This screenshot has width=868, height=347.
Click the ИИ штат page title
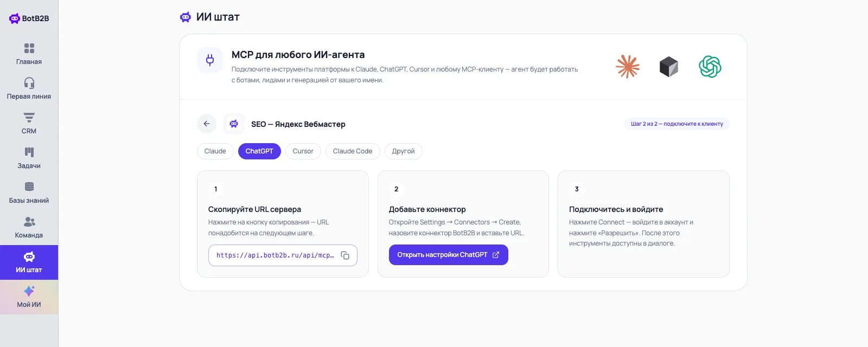[218, 17]
